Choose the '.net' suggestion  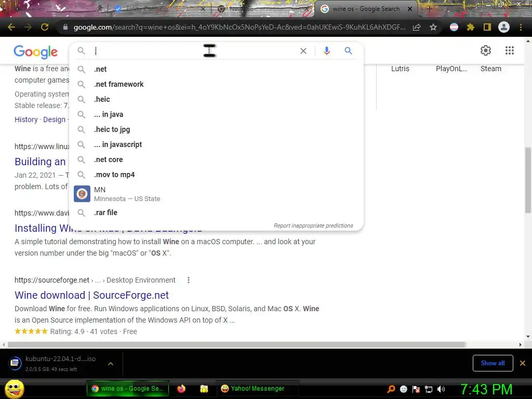(x=216, y=69)
